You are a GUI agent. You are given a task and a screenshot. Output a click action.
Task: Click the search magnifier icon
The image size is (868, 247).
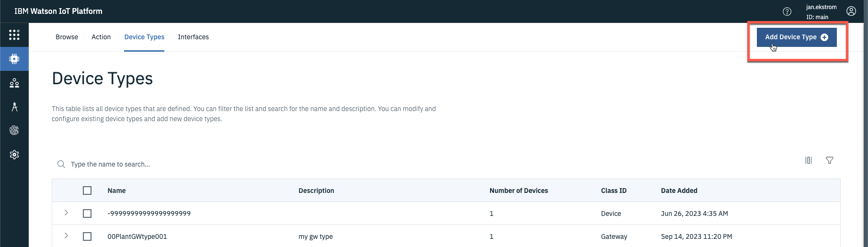tap(61, 164)
